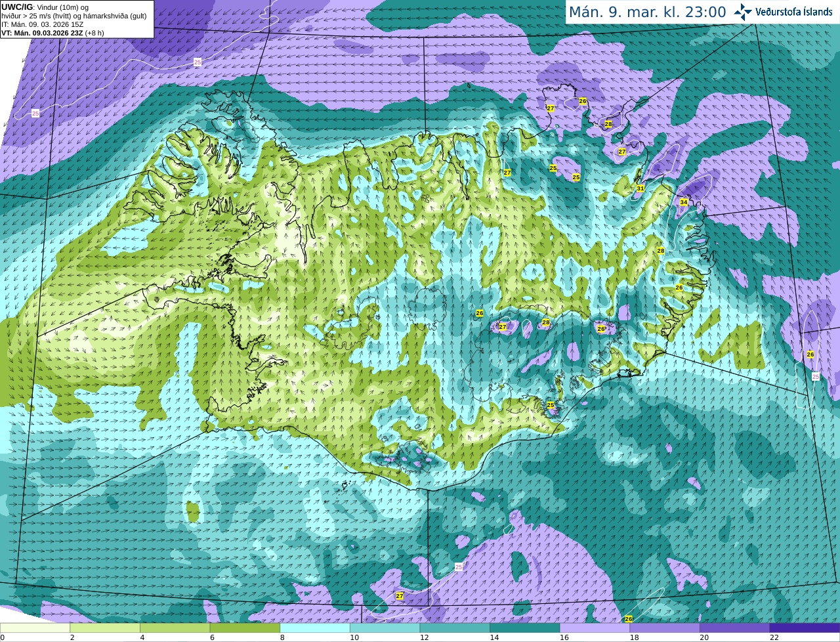Pick the palest 0–2 m/s color scale swatch
The width and height of the screenshot is (840, 642).
pos(35,628)
